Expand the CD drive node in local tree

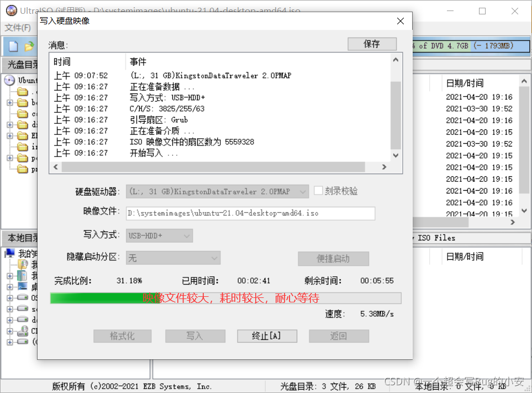(x=10, y=331)
